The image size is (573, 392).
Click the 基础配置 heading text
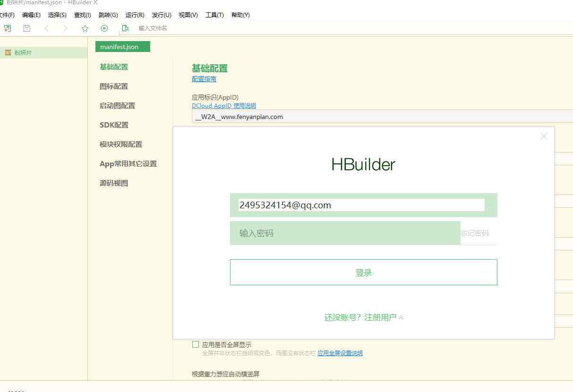tap(210, 68)
